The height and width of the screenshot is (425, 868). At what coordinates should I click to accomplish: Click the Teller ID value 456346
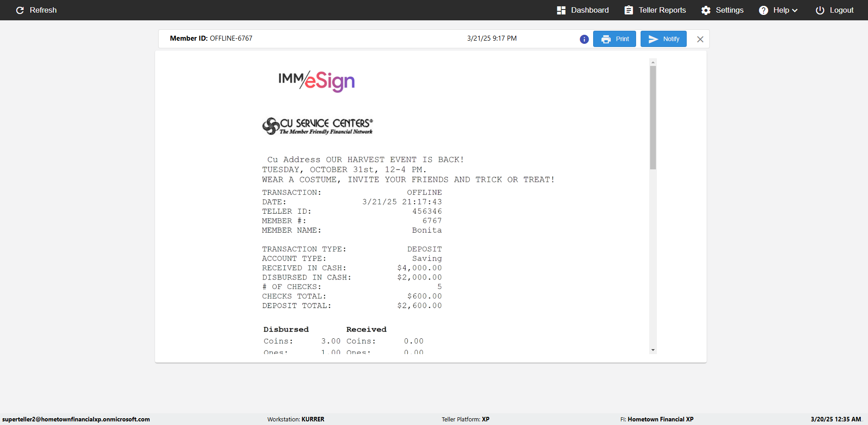pos(427,211)
